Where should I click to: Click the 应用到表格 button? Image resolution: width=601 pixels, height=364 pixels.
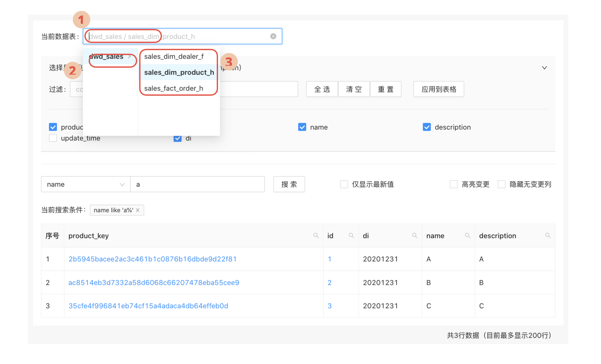coord(438,89)
